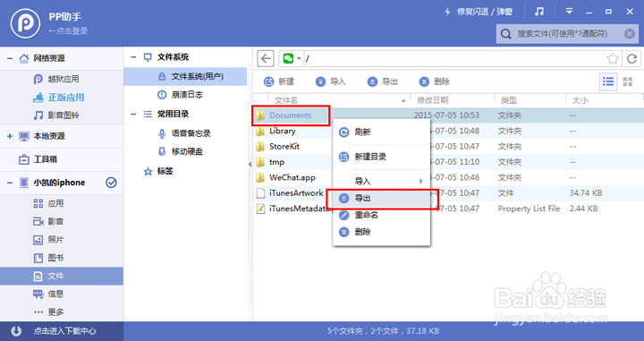Select the iTunesArtwork file

coord(296,193)
